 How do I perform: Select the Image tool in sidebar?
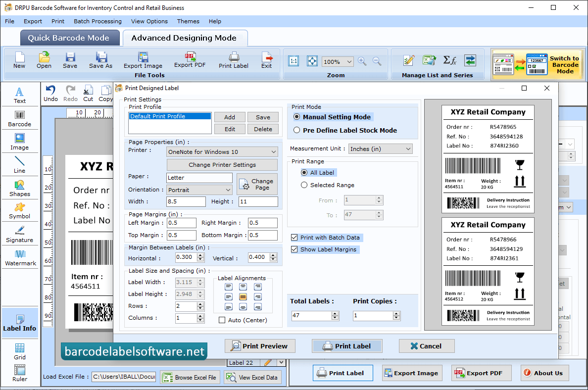(x=19, y=142)
